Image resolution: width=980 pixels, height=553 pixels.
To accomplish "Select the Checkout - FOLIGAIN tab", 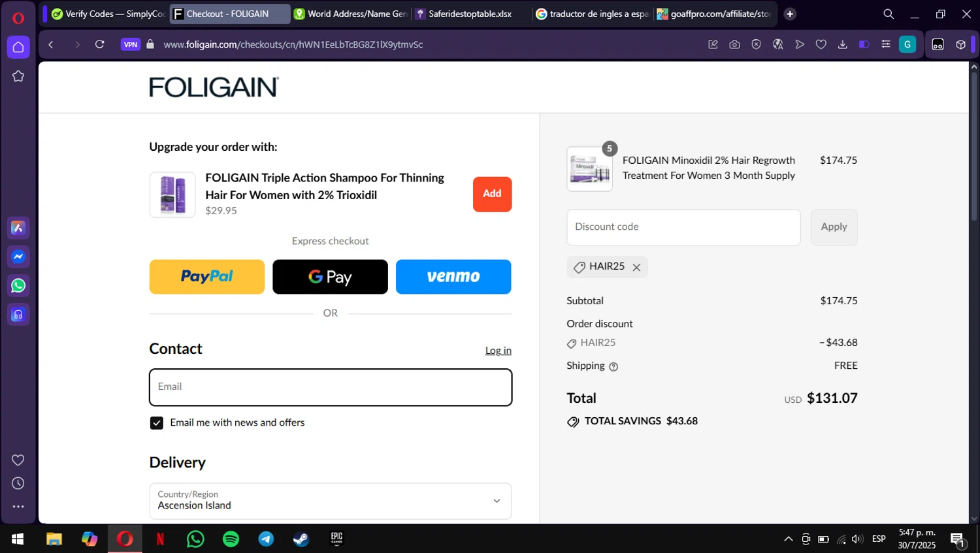I will click(x=229, y=14).
